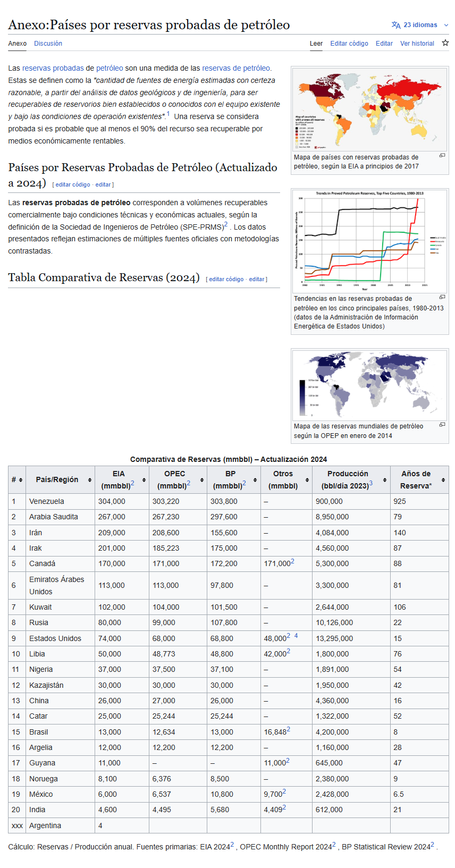Open the world map colored by oil reserves
Image resolution: width=455 pixels, height=868 pixels.
pyautogui.click(x=369, y=110)
